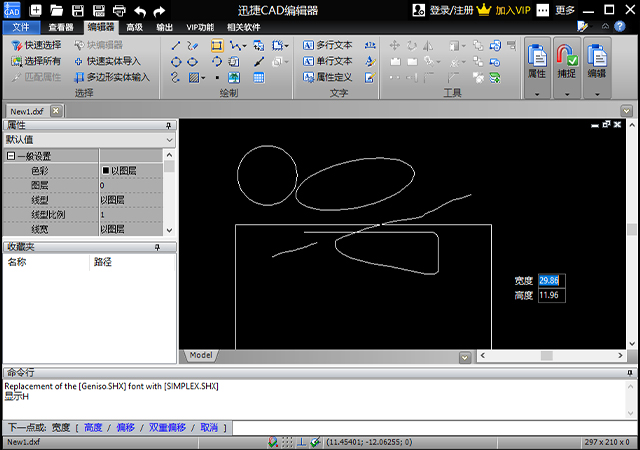640x450 pixels.
Task: Collapse the 一般设置 tree group
Action: [11, 156]
